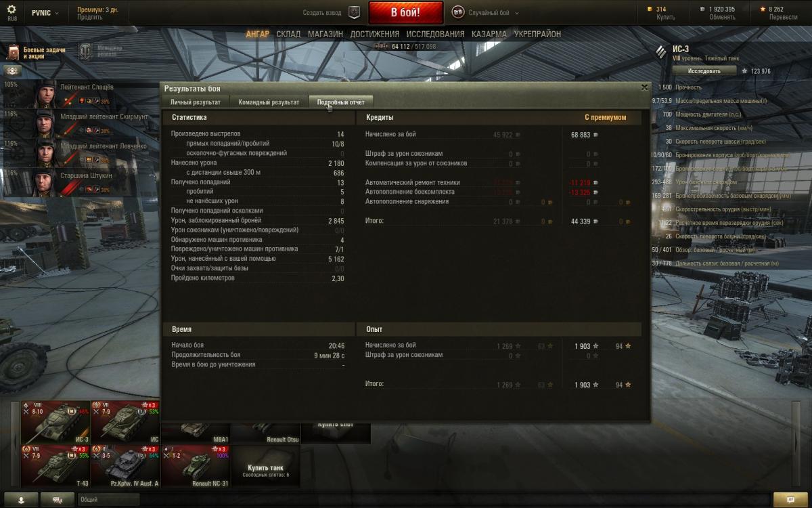Open the Случайный бой battle type dropdown
Image resolution: width=812 pixels, height=508 pixels.
pos(494,13)
